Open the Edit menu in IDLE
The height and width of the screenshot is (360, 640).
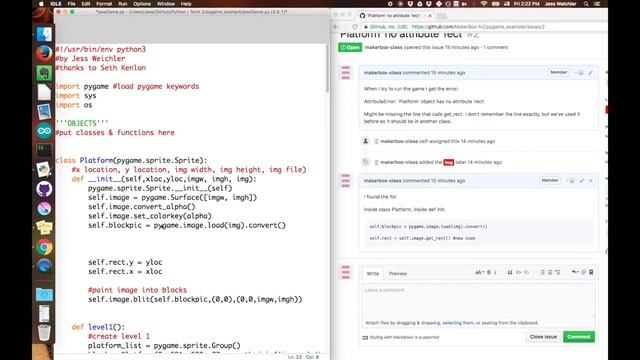(86, 4)
